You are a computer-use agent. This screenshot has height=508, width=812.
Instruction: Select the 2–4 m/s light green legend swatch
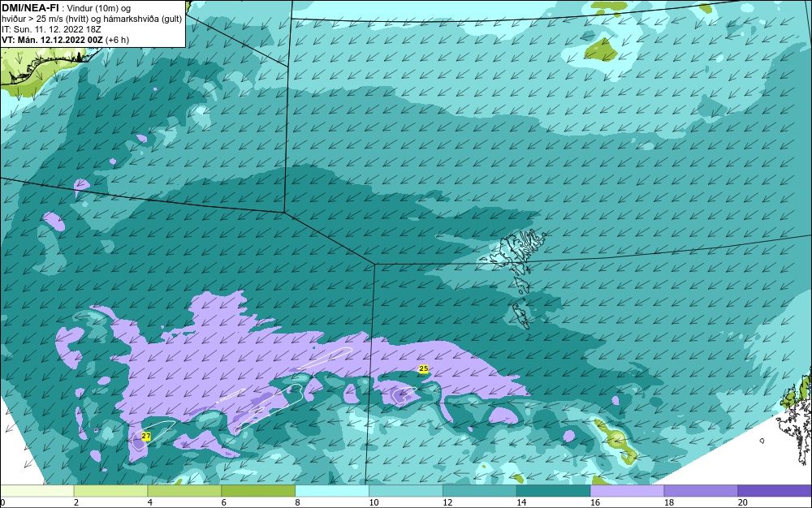pyautogui.click(x=110, y=491)
